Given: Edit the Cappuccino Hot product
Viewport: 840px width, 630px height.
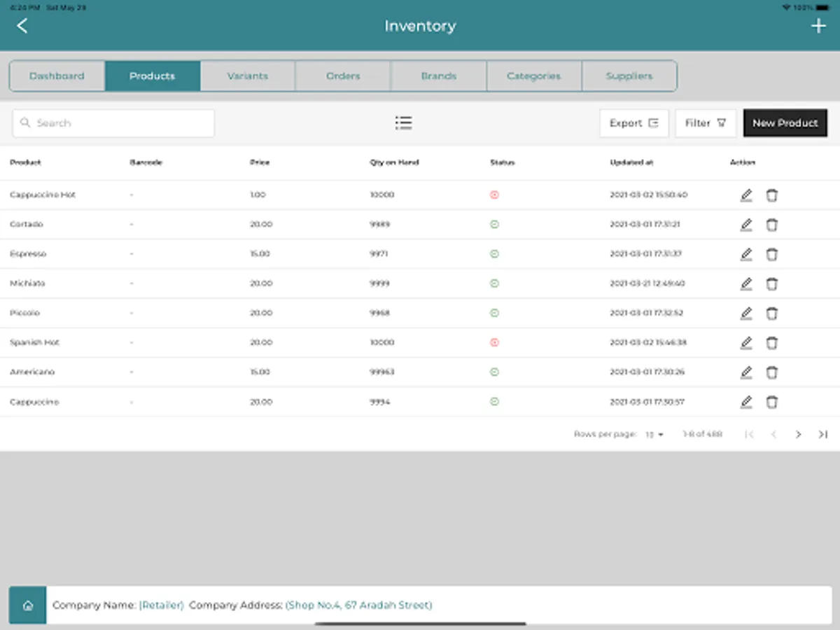Looking at the screenshot, I should tap(746, 195).
